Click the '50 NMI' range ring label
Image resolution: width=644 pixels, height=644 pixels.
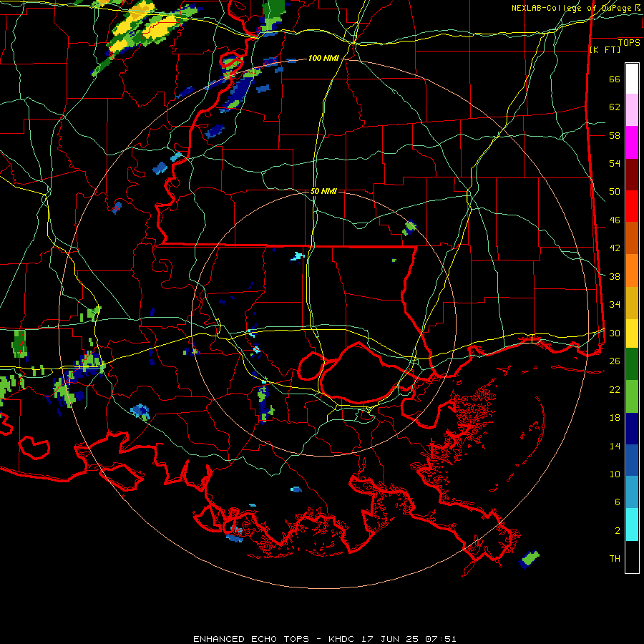coord(323,191)
